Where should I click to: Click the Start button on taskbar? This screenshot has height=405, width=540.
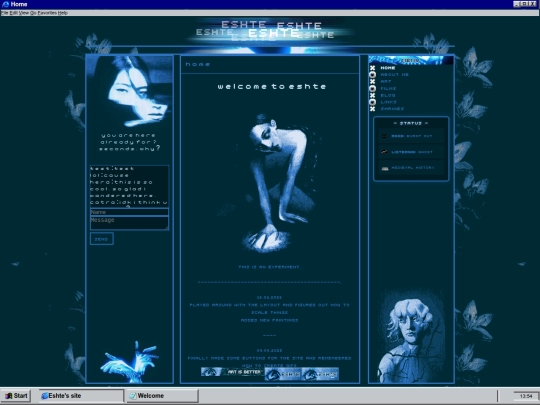tap(16, 396)
